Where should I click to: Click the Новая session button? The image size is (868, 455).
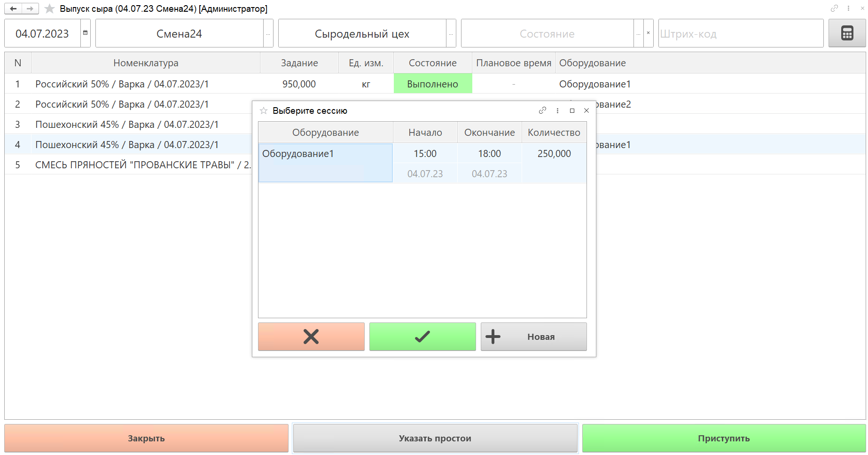pyautogui.click(x=533, y=337)
